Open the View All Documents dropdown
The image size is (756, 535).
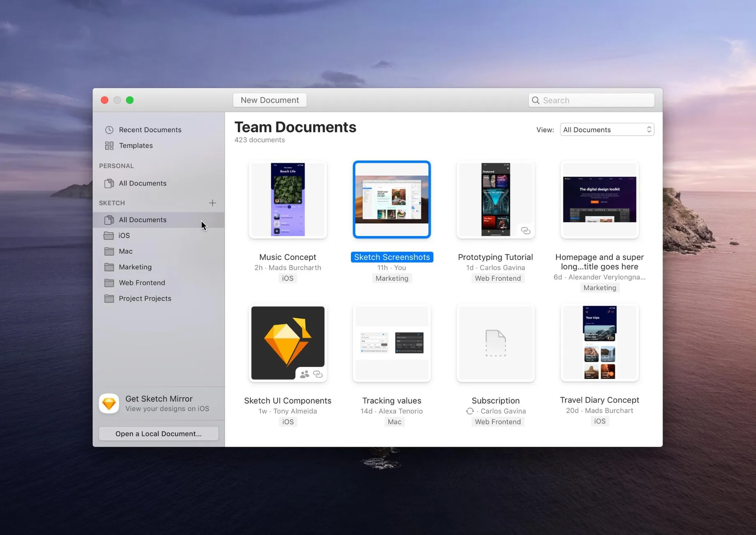[x=607, y=130]
